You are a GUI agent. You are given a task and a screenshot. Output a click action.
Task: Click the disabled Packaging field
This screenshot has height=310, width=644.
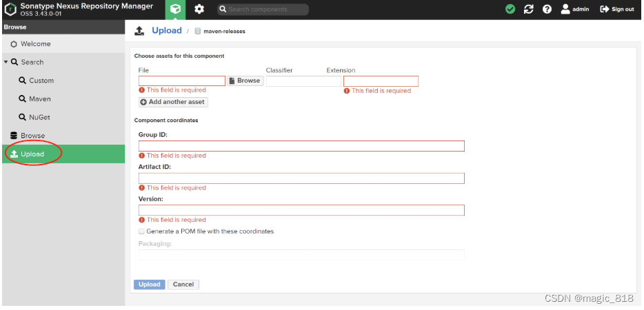(x=301, y=255)
